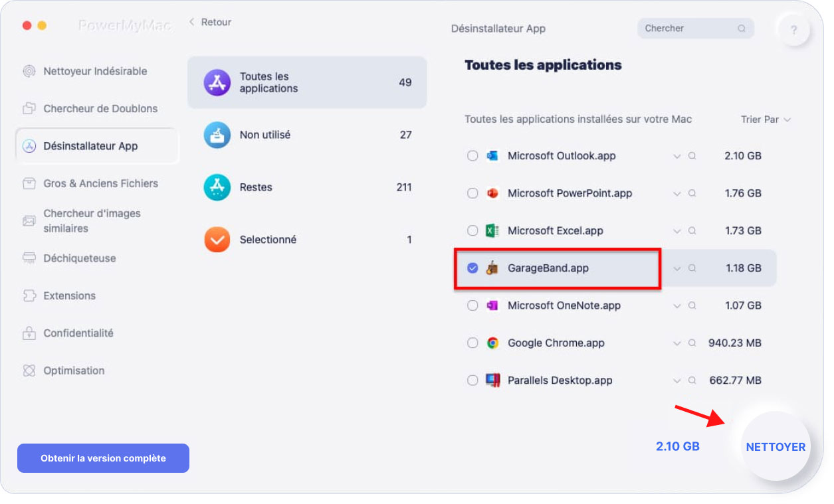This screenshot has height=504, width=834.
Task: Open the Confidentialité module
Action: point(96,333)
